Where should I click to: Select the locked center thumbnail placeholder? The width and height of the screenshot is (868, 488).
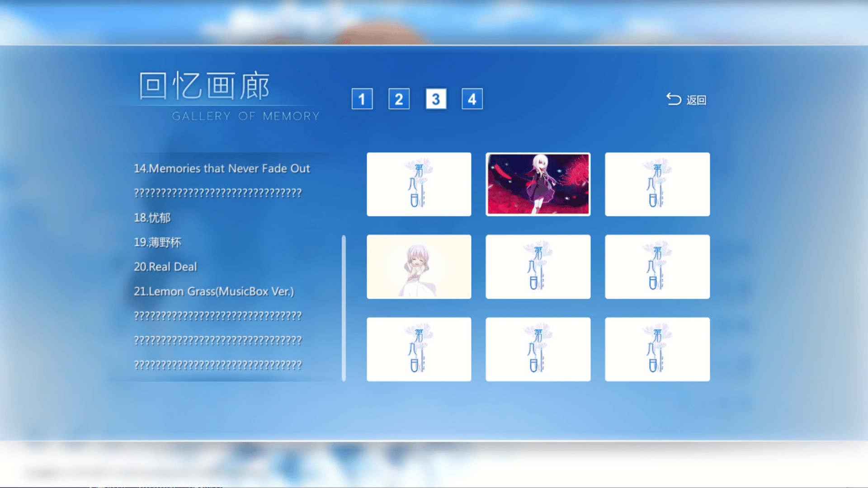pyautogui.click(x=538, y=267)
